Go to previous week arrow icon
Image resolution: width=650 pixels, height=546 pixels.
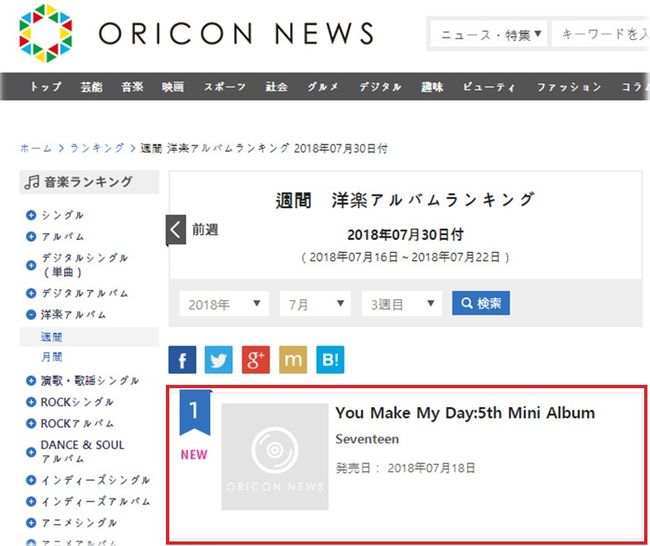pos(176,230)
